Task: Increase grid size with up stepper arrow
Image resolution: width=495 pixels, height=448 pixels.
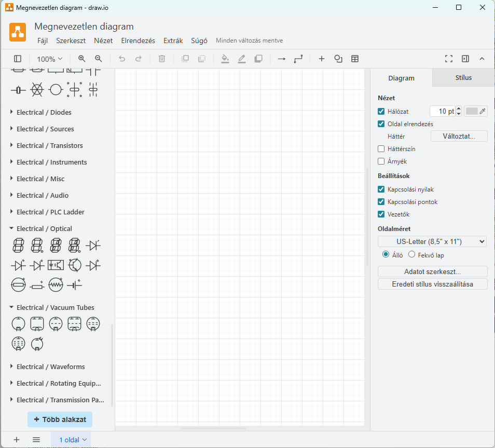Action: tap(459, 108)
